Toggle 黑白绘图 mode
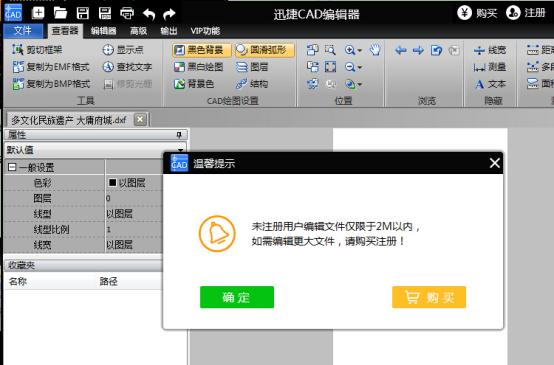Screen dimensions: 554x365 [198, 67]
